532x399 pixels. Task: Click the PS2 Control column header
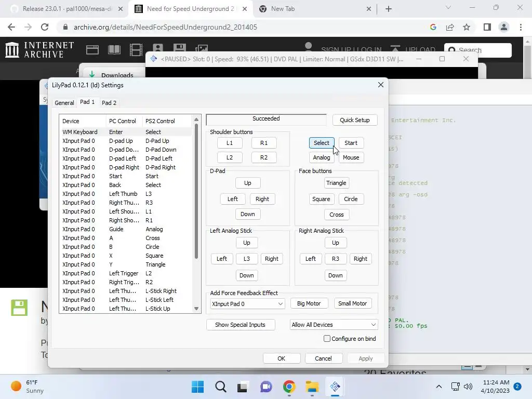click(167, 121)
